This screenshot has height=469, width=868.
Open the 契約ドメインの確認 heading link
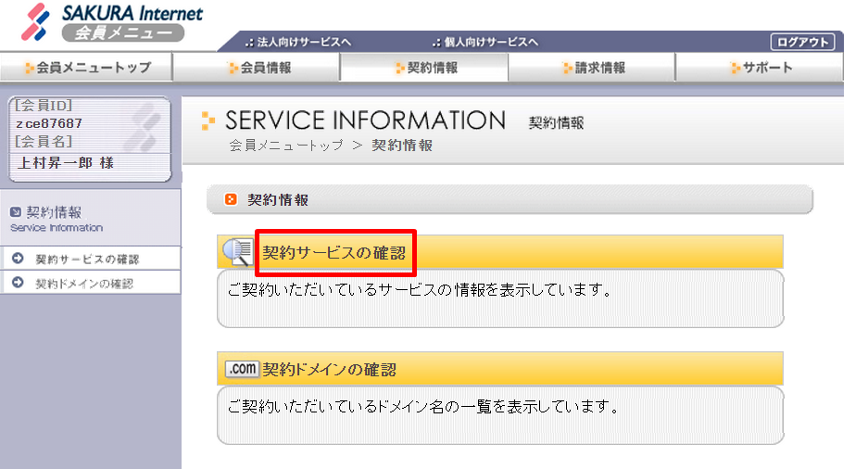click(x=330, y=369)
